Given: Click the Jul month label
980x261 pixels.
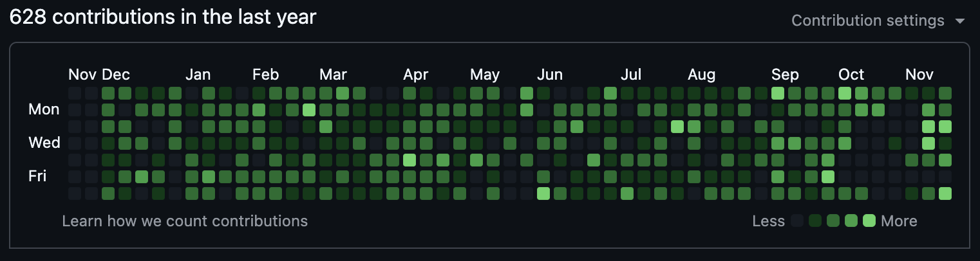Looking at the screenshot, I should [631, 75].
